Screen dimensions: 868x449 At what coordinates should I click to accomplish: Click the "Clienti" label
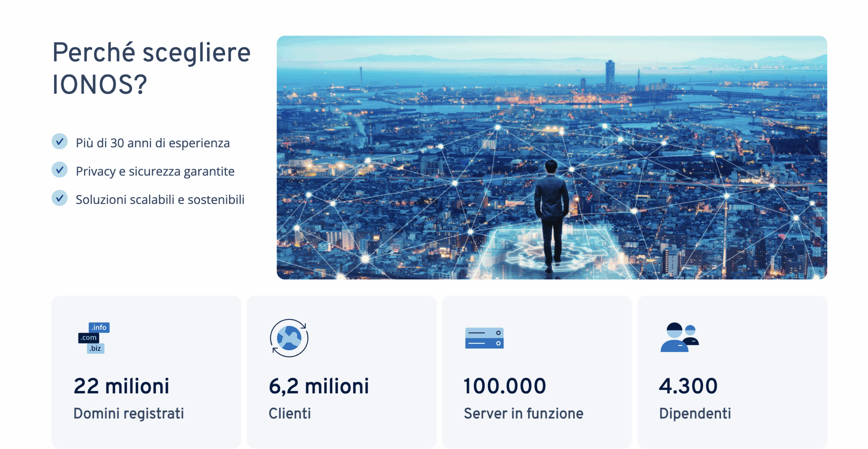tap(290, 413)
